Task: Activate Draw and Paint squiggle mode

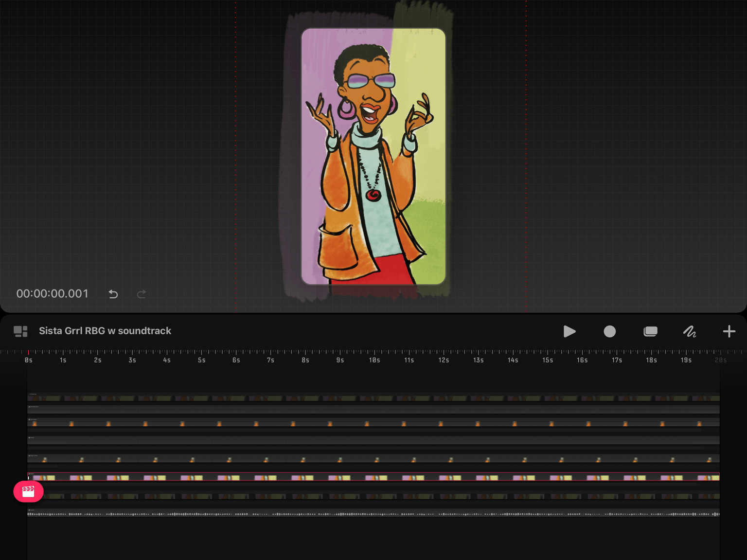Action: pos(690,331)
